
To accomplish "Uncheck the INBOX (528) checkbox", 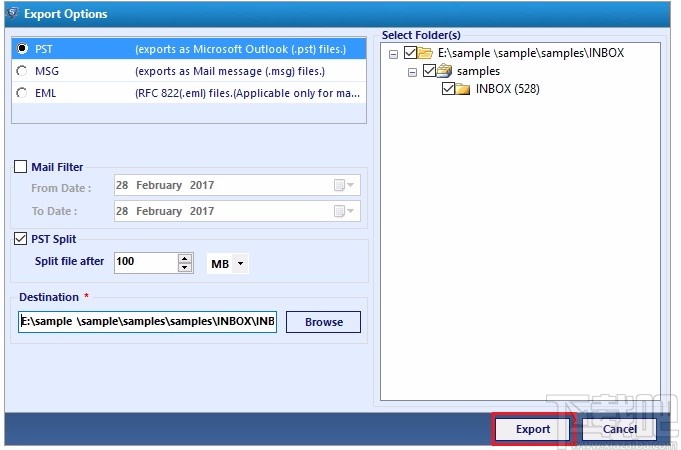I will pyautogui.click(x=448, y=89).
